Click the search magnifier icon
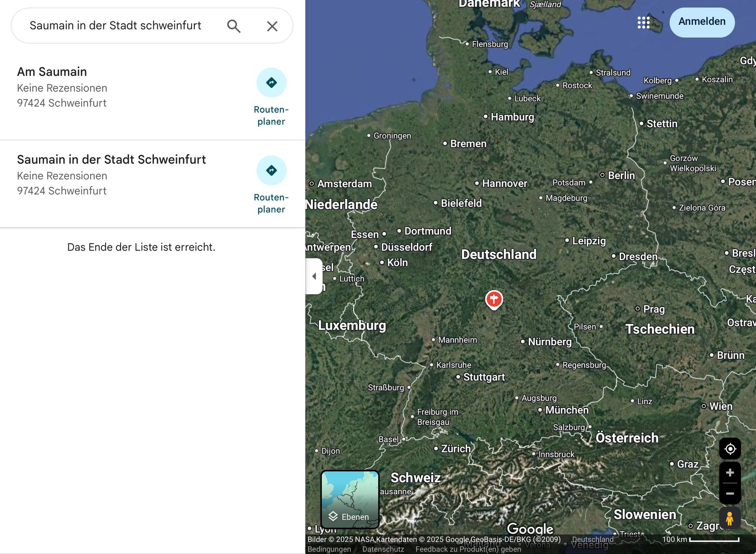Viewport: 756px width, 554px height. click(x=233, y=26)
